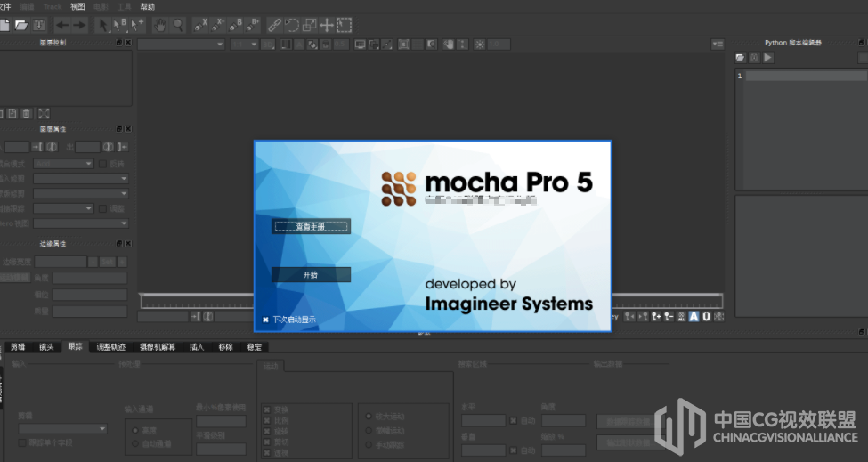Run the Python script with play icon

767,58
